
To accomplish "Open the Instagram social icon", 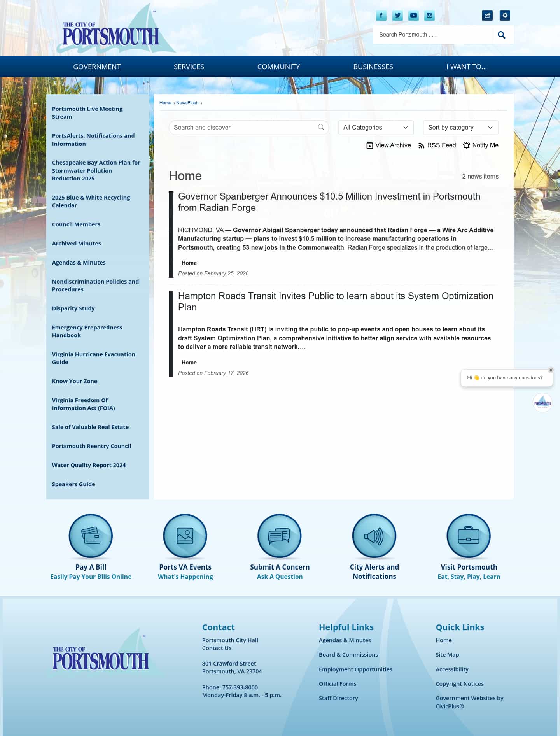I will 430,16.
